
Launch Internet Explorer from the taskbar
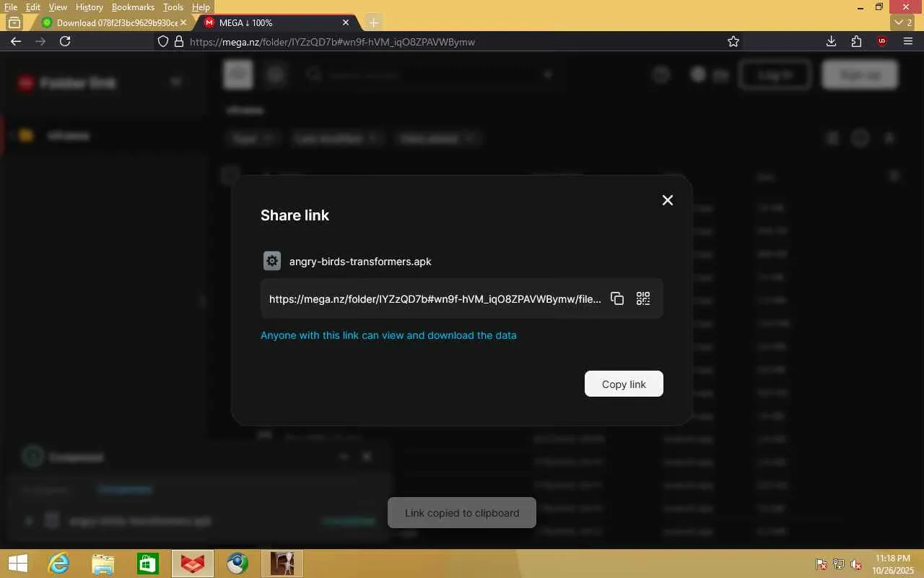[x=58, y=564]
